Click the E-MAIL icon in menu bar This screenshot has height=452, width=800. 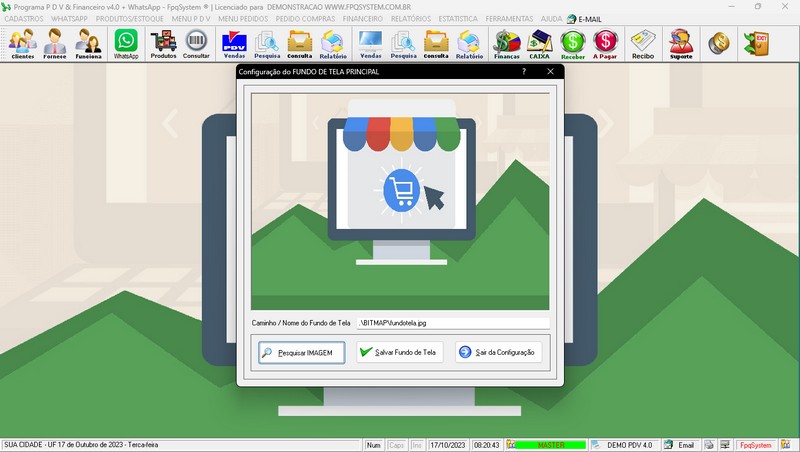(x=571, y=19)
